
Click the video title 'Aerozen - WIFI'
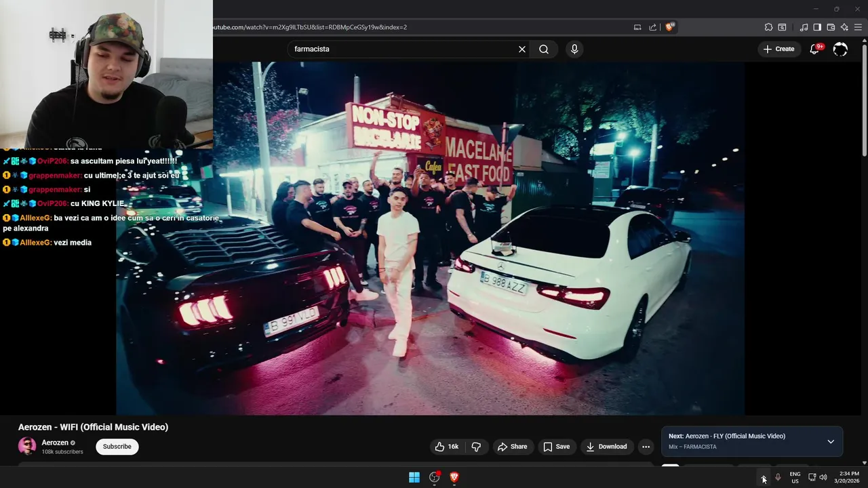click(93, 427)
